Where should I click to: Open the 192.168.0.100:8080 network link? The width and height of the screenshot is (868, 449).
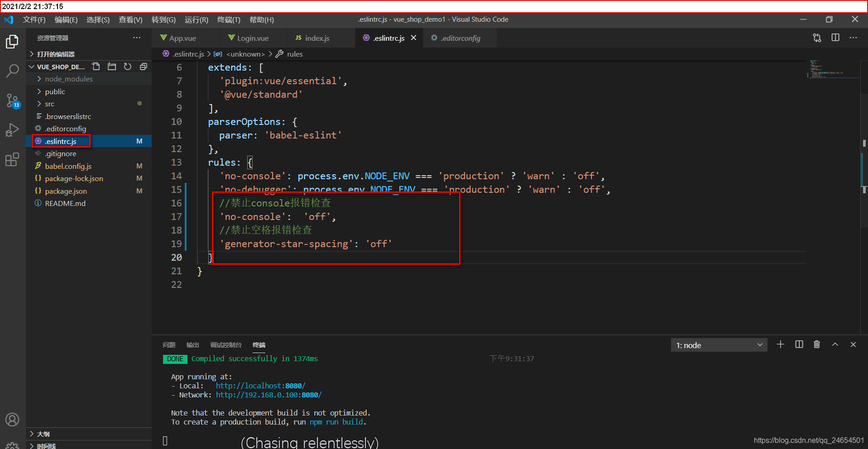[x=269, y=395]
